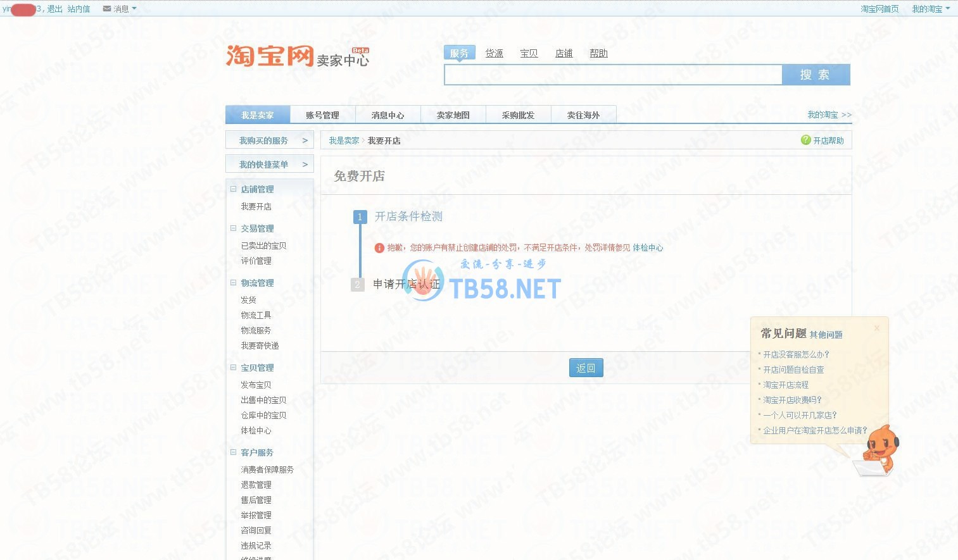
Task: Click the red warning icon beside 抱歉
Action: pyautogui.click(x=379, y=248)
